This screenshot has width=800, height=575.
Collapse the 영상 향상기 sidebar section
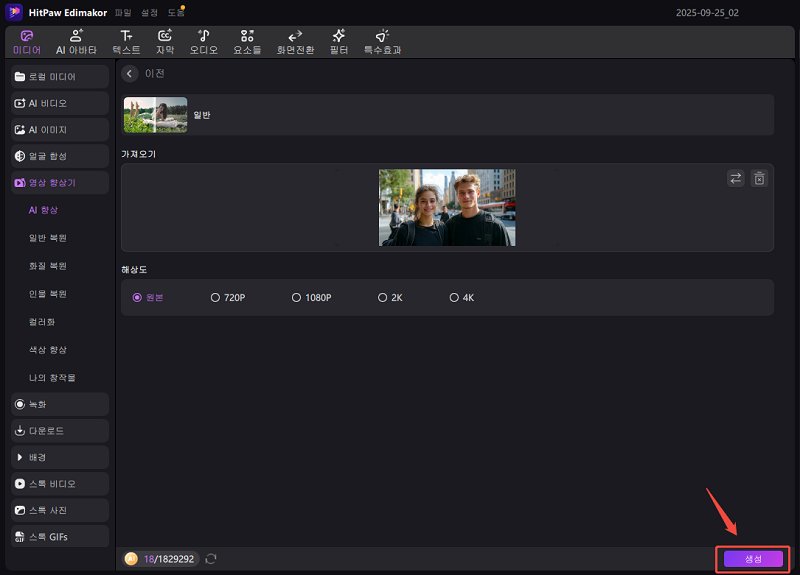point(59,183)
